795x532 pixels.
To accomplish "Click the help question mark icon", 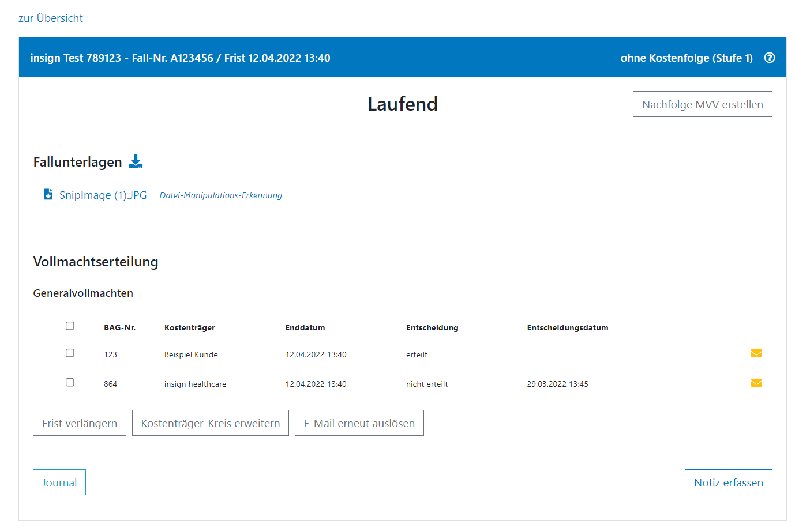I will point(769,58).
